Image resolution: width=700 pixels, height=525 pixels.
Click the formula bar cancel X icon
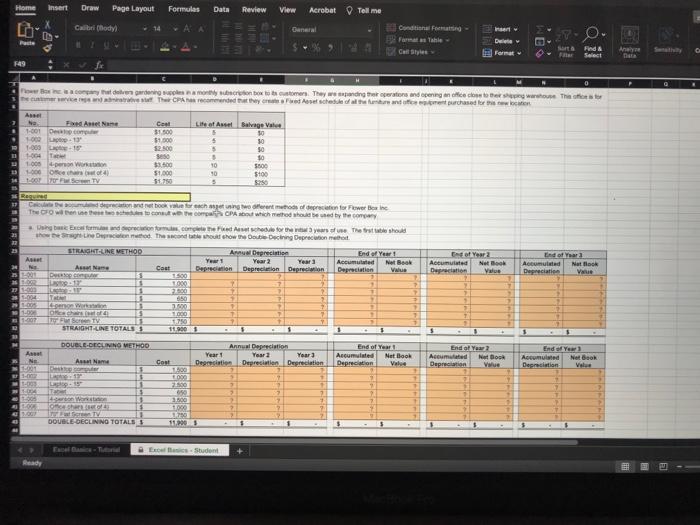66,65
